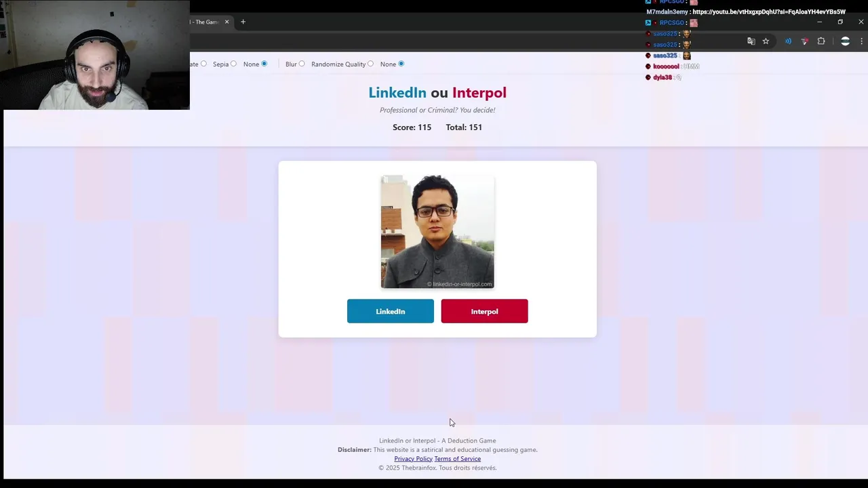
Task: Restore down the browser window
Action: pos(840,22)
